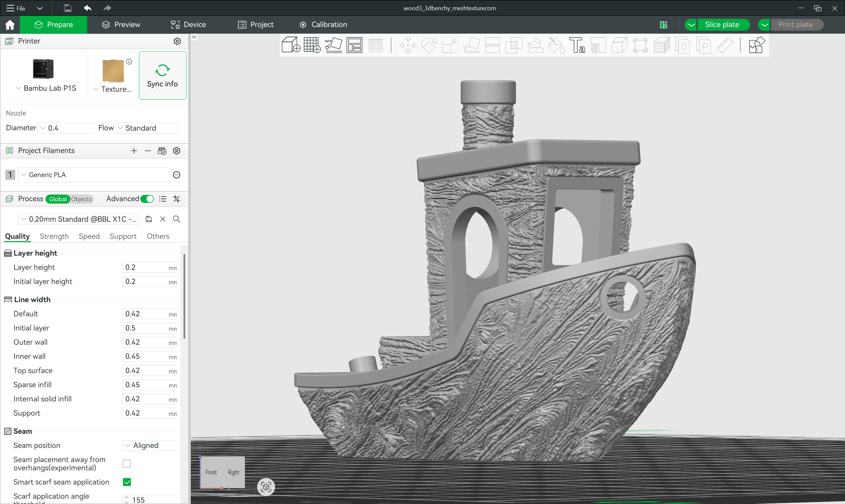Search process settings magnifier
The width and height of the screenshot is (845, 504).
pos(176,219)
